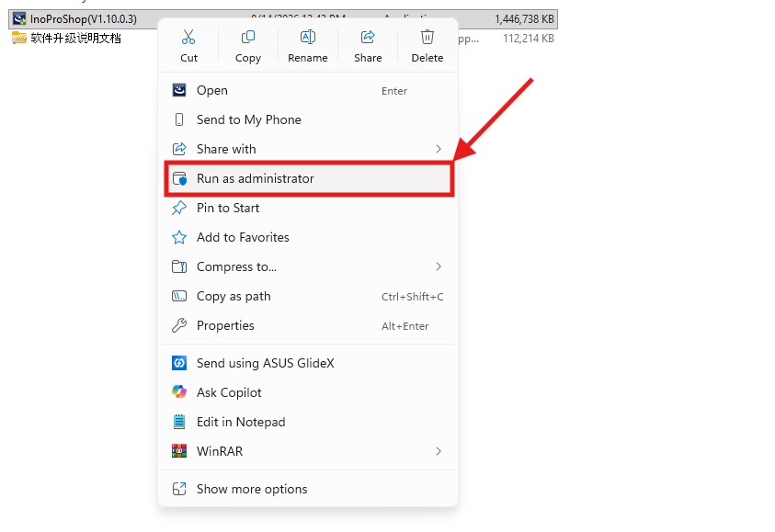
Task: Choose Open from the context menu
Action: [x=307, y=90]
